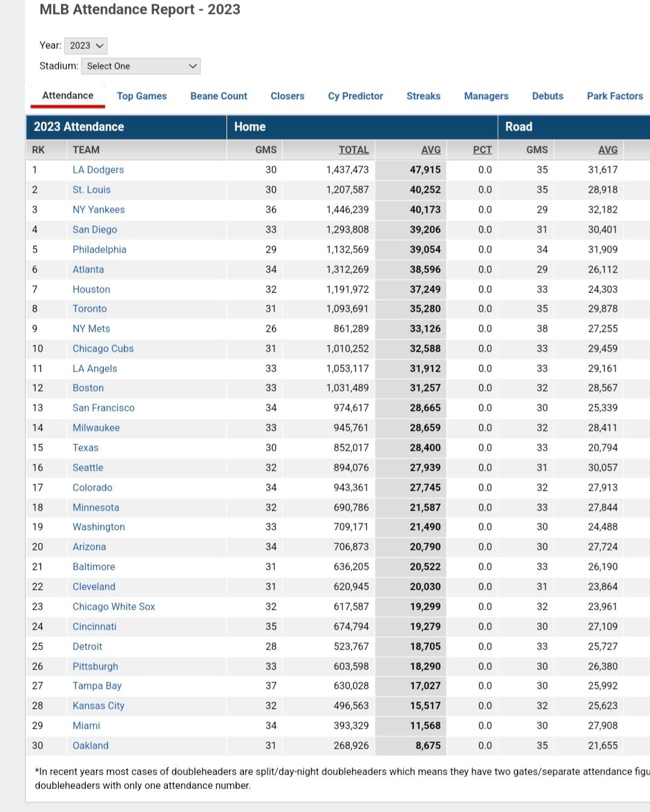Click the 8,675 average for Oakland

(x=428, y=746)
